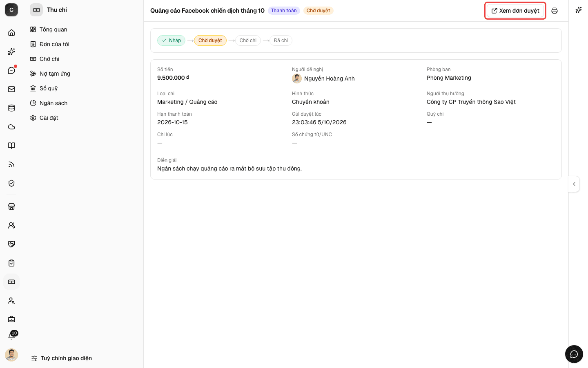Click the Nháp status step
588x368 pixels.
click(171, 40)
